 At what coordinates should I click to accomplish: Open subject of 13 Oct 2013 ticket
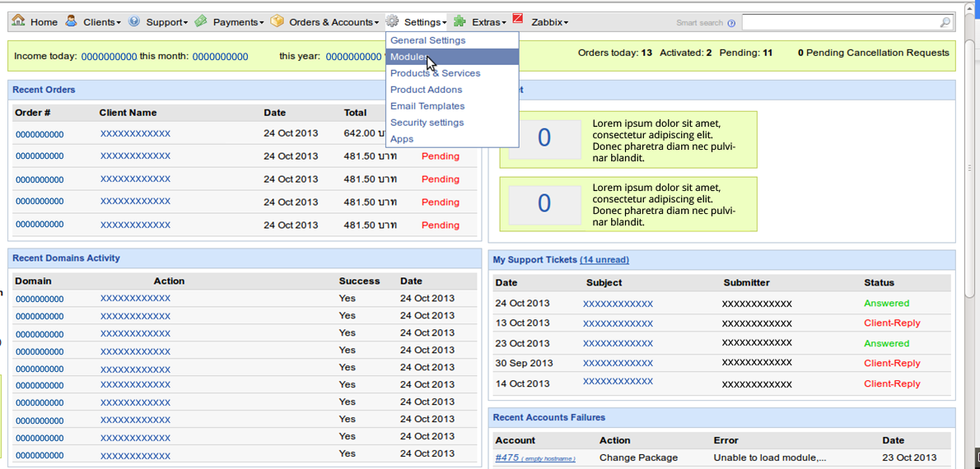click(618, 323)
